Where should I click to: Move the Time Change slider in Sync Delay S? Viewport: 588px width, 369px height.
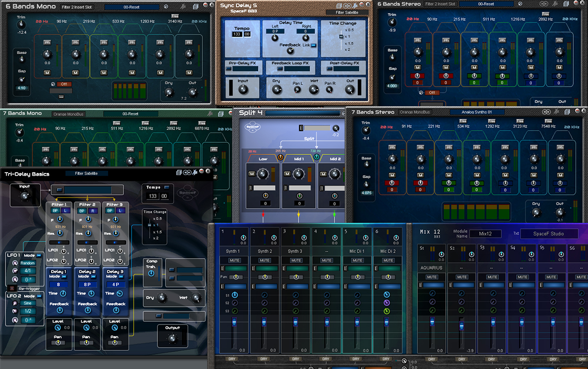(x=341, y=36)
